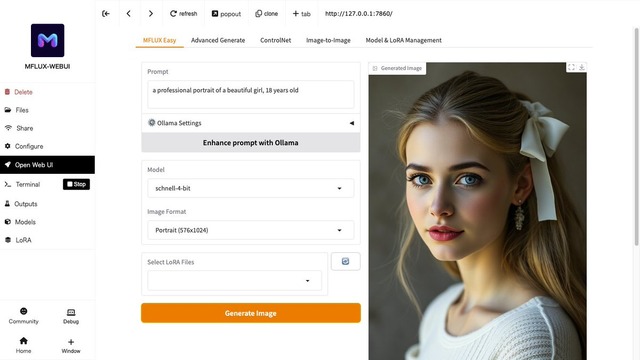Switch to the ControlNet tab
The height and width of the screenshot is (360, 640).
(x=276, y=40)
